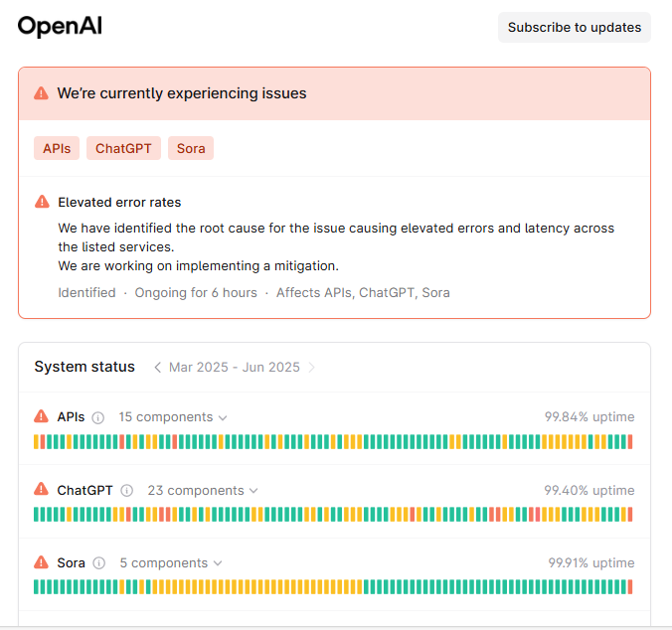Click warning triangle next to Sora row
The width and height of the screenshot is (672, 630).
(x=41, y=562)
